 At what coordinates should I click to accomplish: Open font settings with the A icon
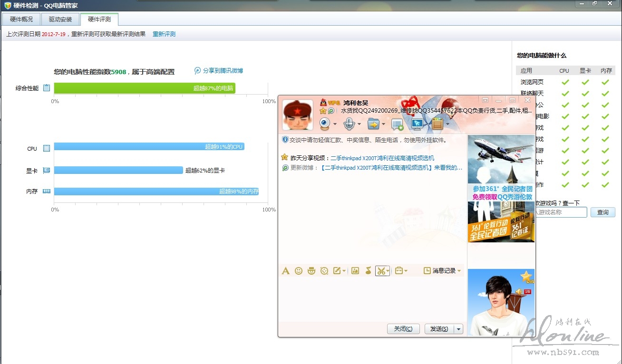click(x=286, y=271)
